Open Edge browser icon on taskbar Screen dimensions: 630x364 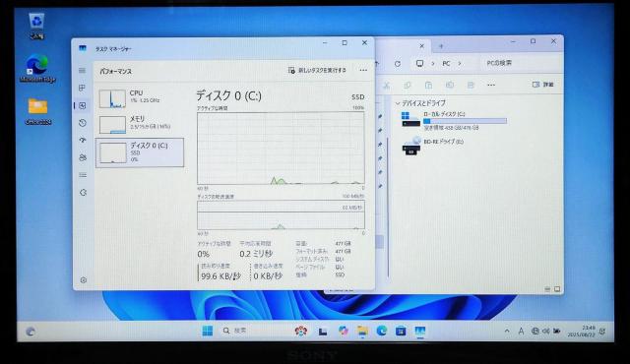381,331
